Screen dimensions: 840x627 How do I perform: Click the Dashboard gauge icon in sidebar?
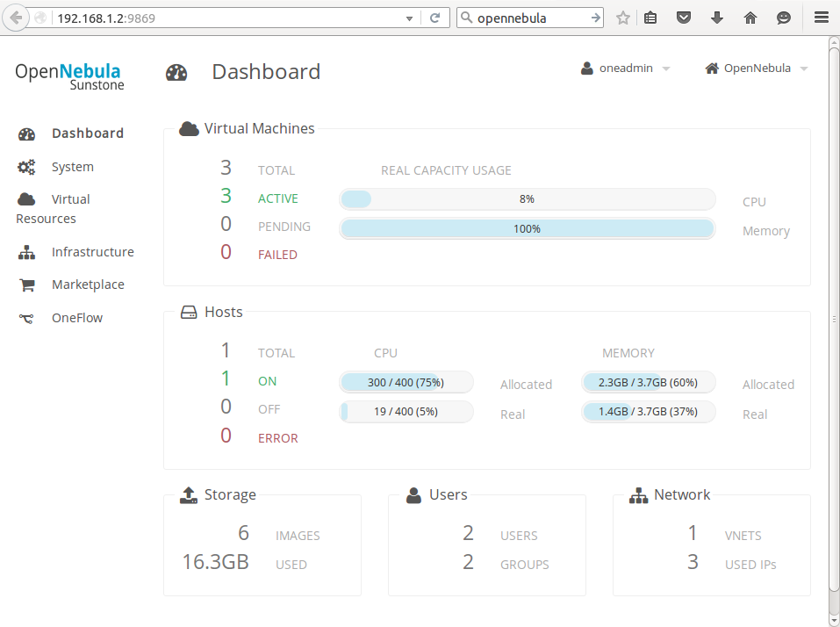coord(26,133)
